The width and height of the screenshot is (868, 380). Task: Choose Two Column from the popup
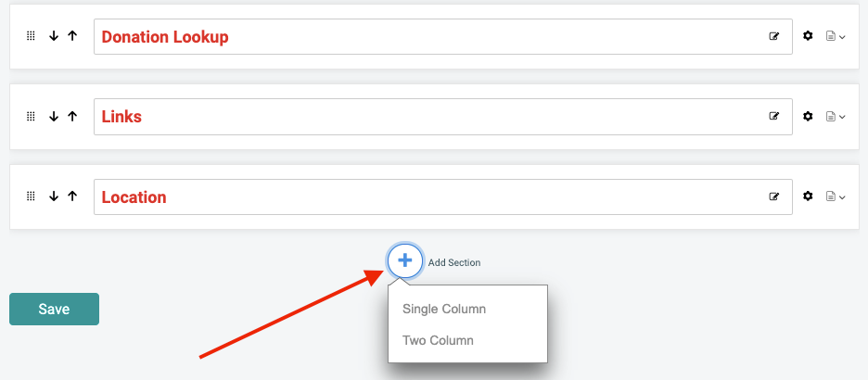[x=438, y=340]
